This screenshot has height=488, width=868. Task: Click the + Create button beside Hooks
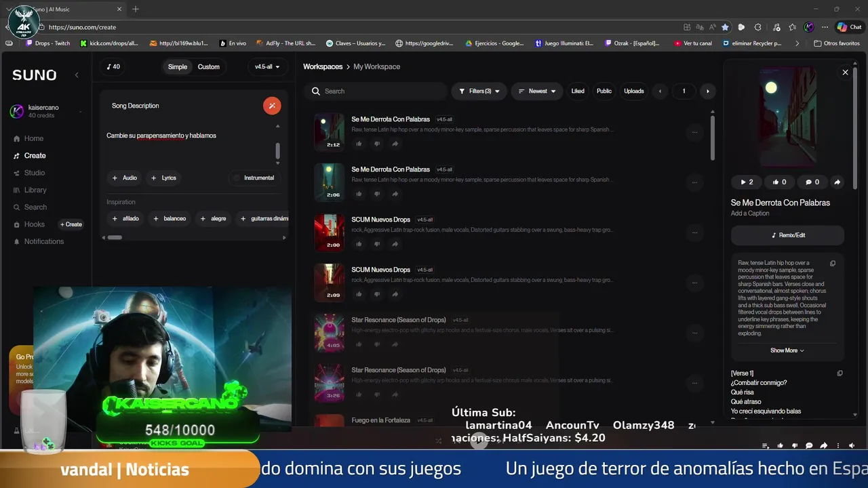tap(71, 224)
